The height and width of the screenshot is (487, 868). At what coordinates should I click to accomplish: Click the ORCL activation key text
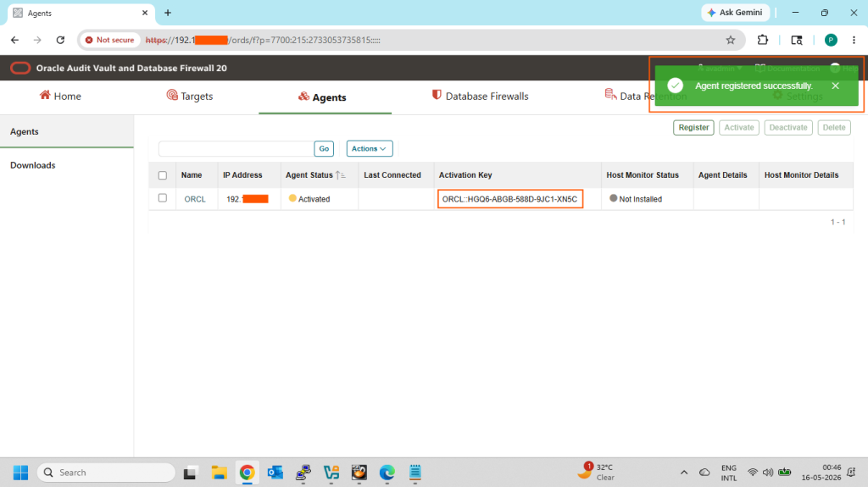pyautogui.click(x=509, y=199)
